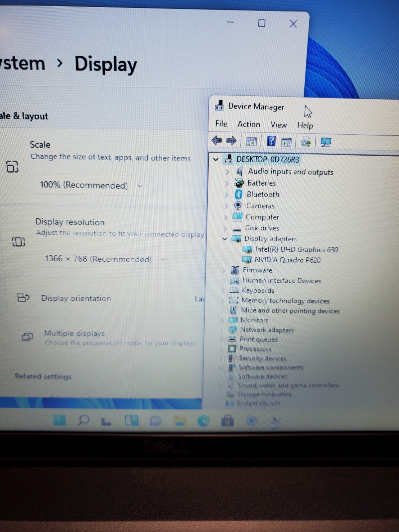Collapse the Display adapters category

click(225, 239)
